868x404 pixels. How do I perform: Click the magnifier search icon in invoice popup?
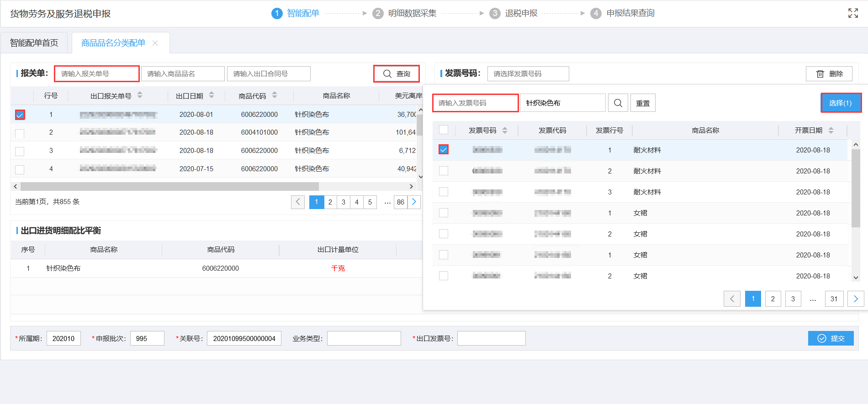coord(618,103)
